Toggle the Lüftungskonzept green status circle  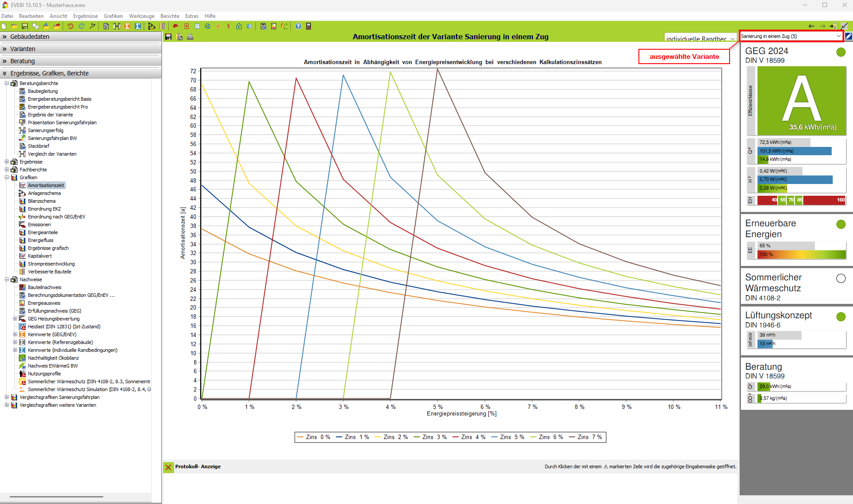[841, 317]
